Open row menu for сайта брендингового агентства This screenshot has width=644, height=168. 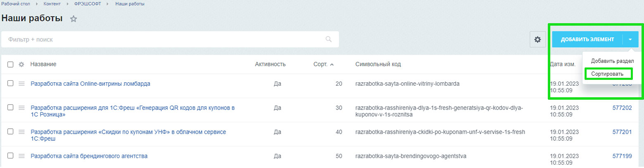click(22, 156)
